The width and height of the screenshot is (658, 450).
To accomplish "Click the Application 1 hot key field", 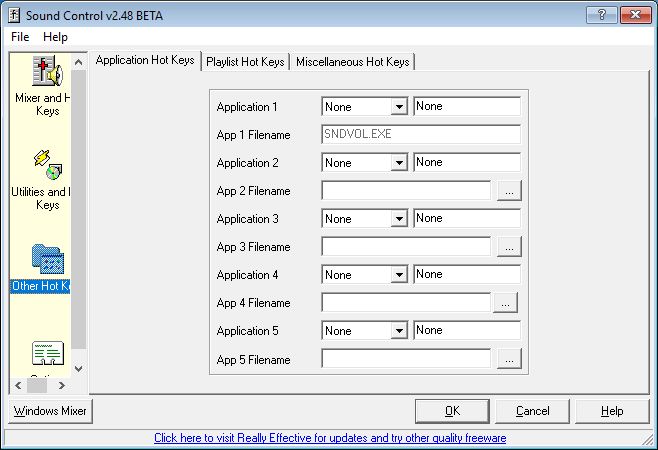I will pyautogui.click(x=467, y=106).
